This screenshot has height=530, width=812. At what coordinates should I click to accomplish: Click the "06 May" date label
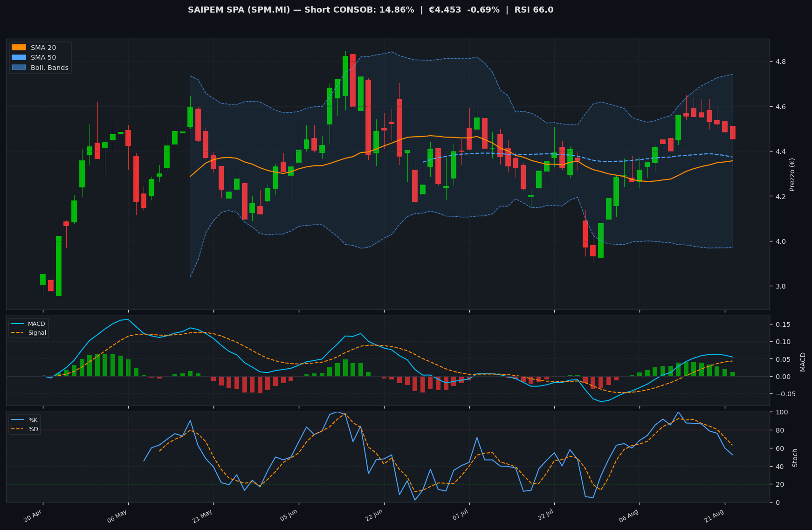click(x=118, y=516)
